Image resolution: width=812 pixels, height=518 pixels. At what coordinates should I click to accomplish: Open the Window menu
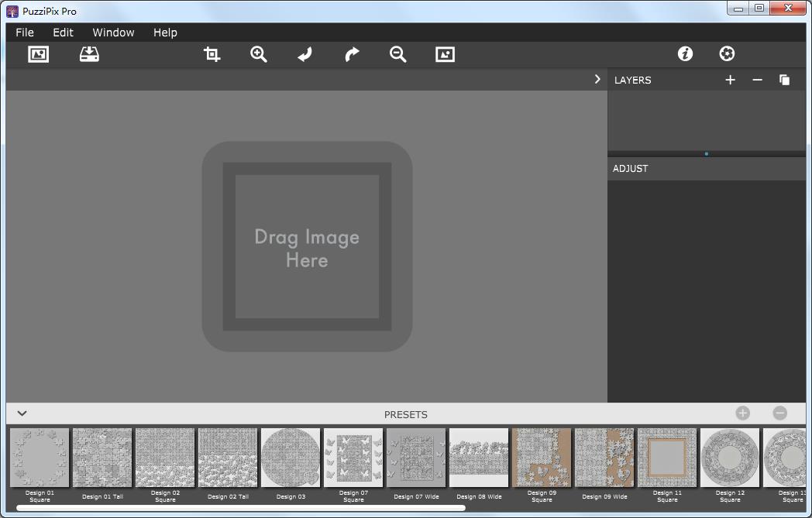pyautogui.click(x=113, y=32)
